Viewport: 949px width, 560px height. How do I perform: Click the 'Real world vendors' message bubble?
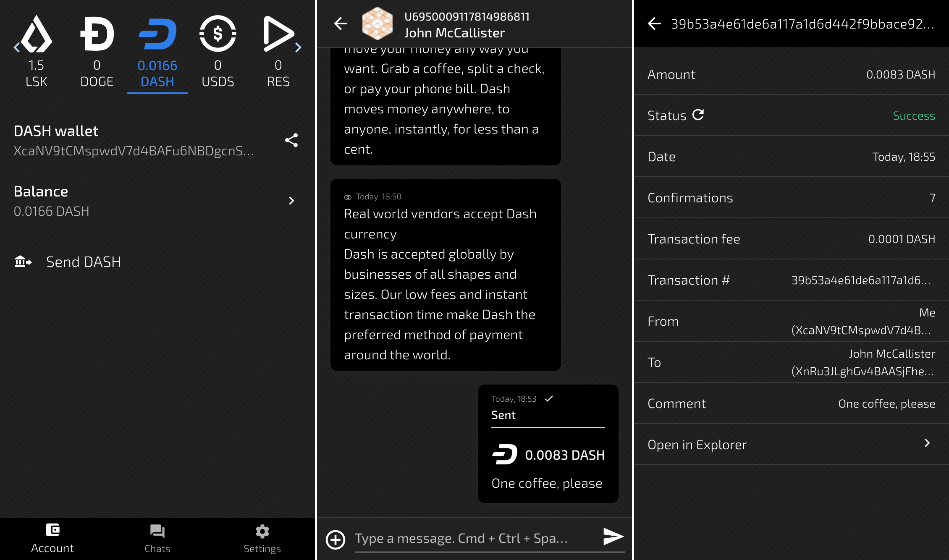point(446,275)
